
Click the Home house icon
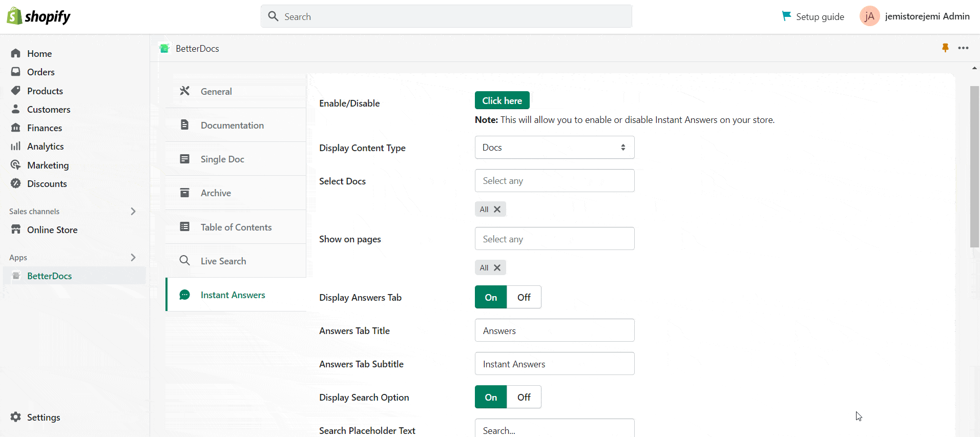point(16,53)
